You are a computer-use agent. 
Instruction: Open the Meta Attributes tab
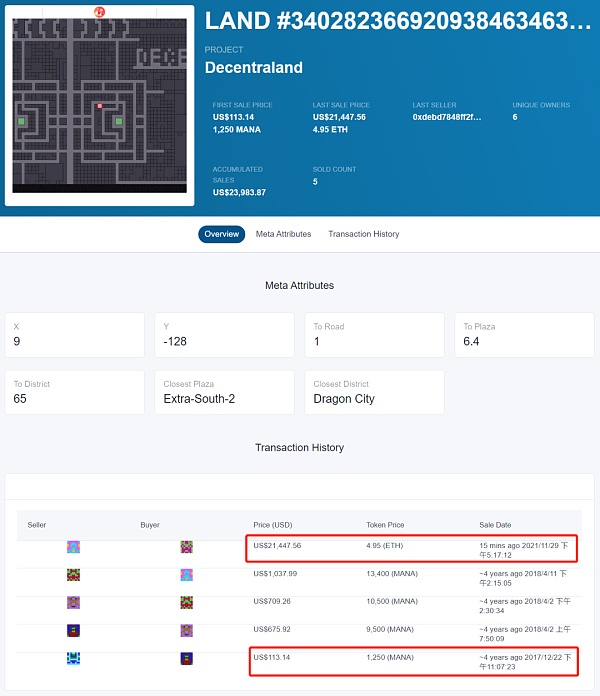(x=283, y=234)
